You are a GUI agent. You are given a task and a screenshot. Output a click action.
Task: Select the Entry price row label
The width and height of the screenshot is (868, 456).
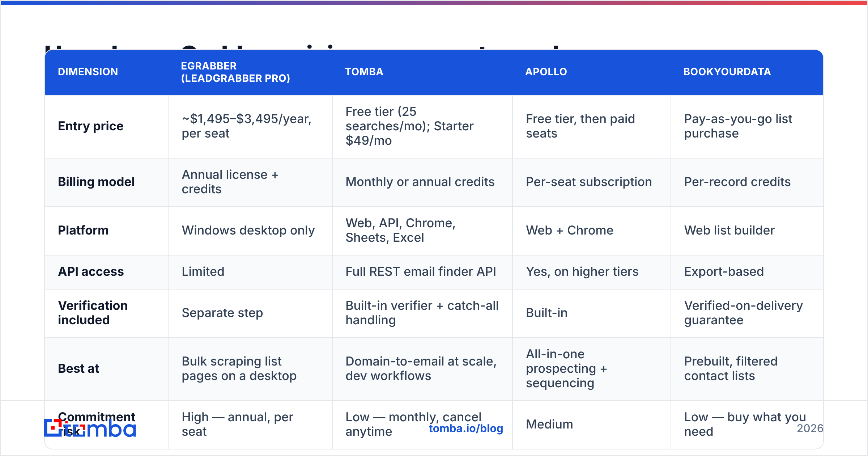point(91,126)
